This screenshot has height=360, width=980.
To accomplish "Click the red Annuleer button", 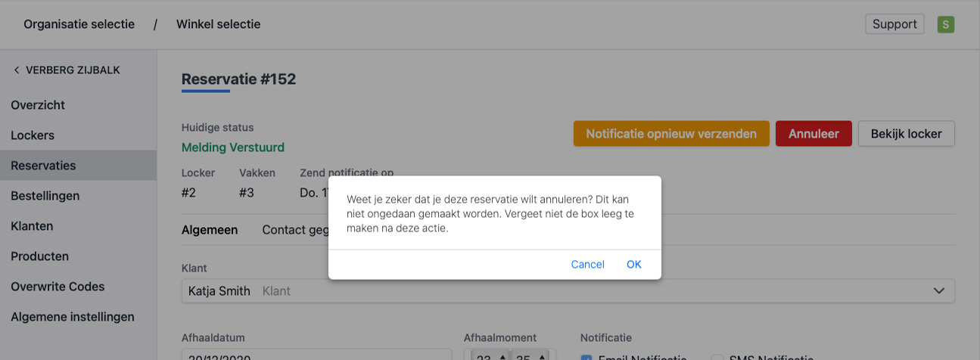I will (x=814, y=134).
